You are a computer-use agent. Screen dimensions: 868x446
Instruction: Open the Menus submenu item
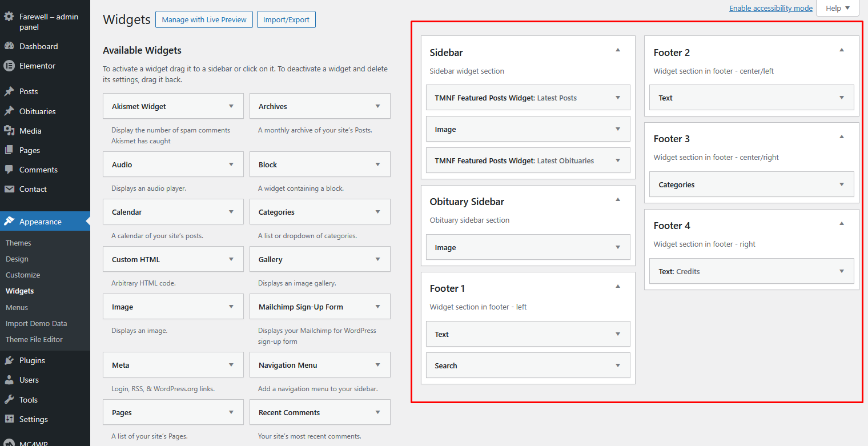click(17, 307)
